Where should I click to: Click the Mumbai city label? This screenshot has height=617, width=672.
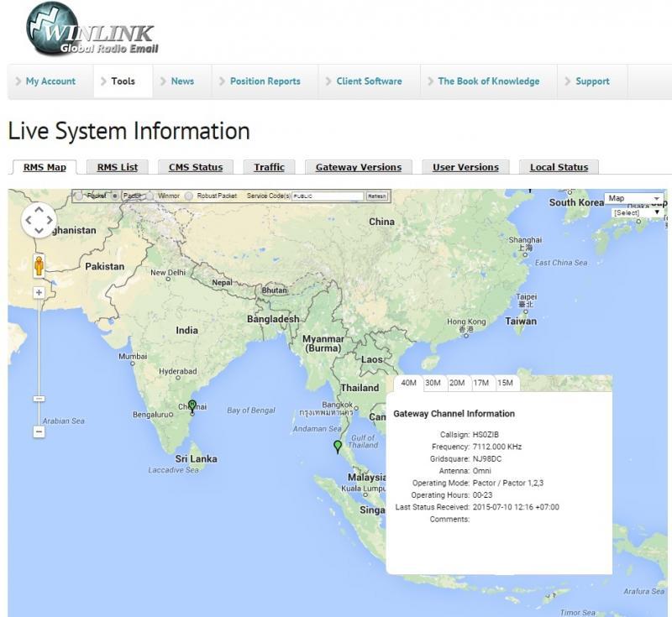[133, 356]
